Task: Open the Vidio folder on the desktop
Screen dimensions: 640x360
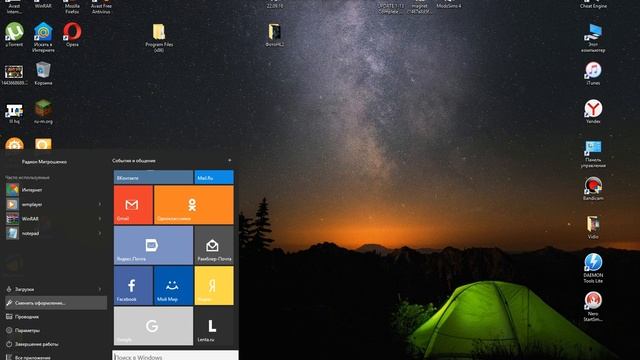Action: pos(593,227)
